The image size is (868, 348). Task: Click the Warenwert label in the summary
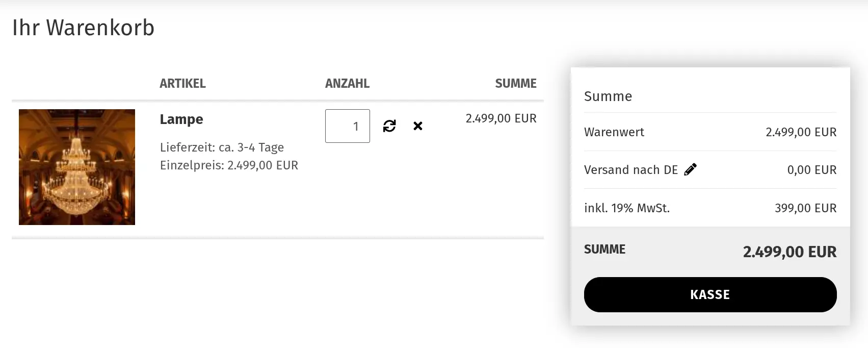(x=614, y=132)
